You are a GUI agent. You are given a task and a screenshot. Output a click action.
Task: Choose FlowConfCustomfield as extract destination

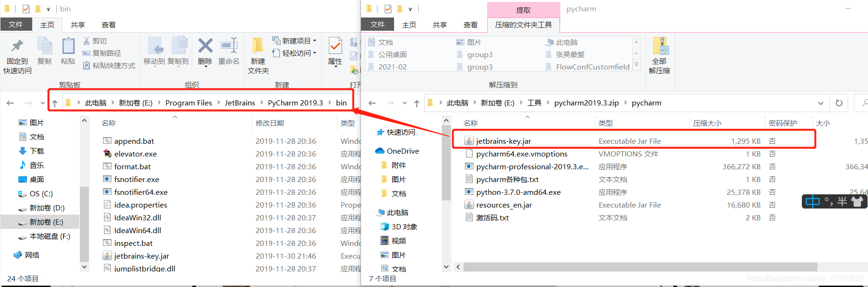pos(587,67)
